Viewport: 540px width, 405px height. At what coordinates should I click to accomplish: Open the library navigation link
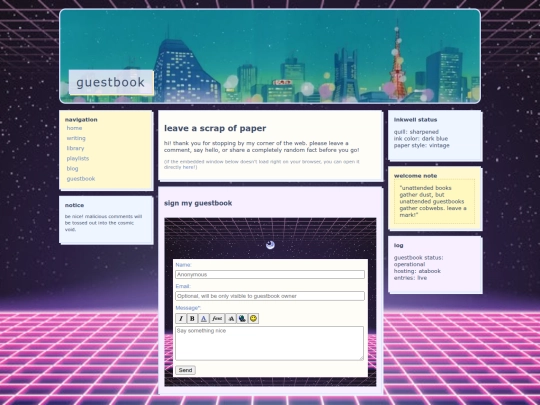75,148
